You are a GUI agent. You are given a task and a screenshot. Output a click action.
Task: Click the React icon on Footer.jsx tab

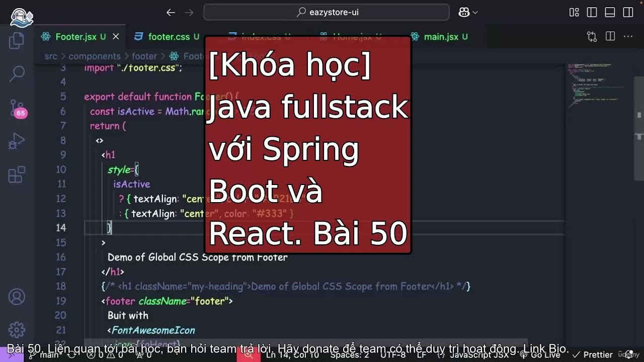[46, 37]
